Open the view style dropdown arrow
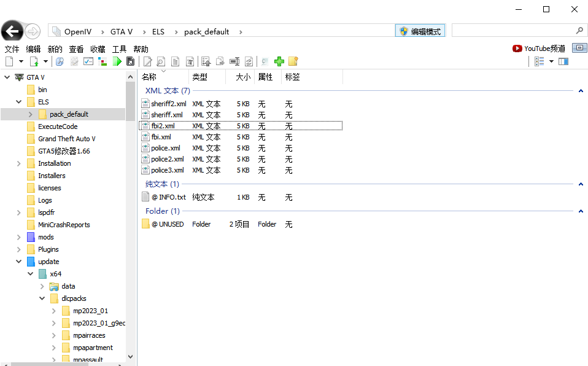Screen dimensions: 588x366 point(551,61)
